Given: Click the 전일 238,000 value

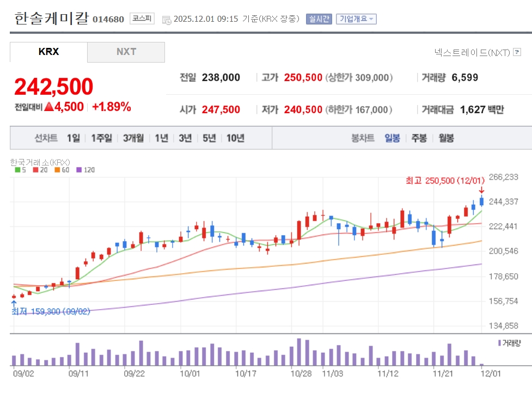Looking at the screenshot, I should [x=221, y=78].
